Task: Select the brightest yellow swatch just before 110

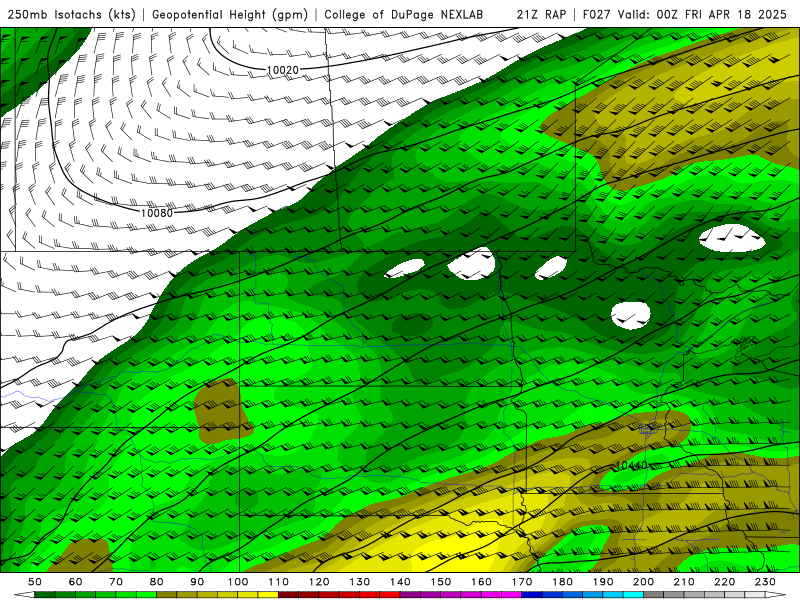Action: pyautogui.click(x=268, y=595)
